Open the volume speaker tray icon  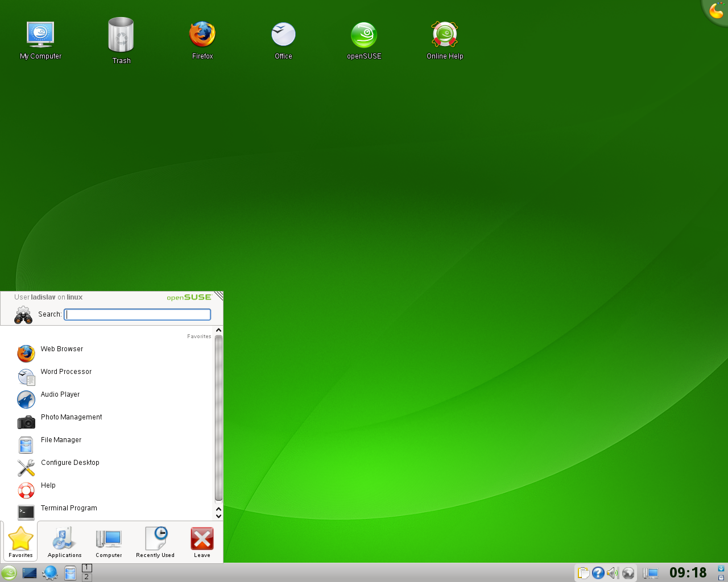(613, 573)
